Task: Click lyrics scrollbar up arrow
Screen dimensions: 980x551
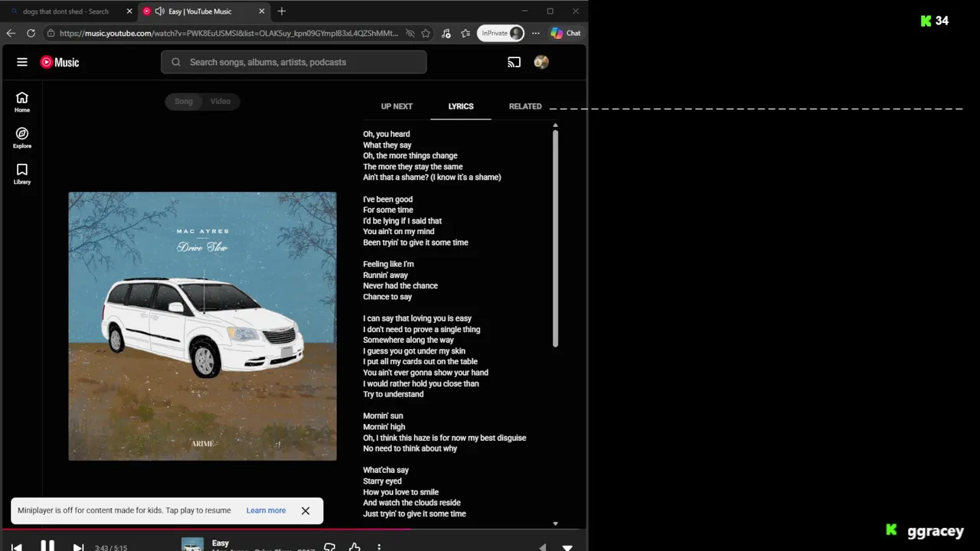Action: [x=555, y=125]
